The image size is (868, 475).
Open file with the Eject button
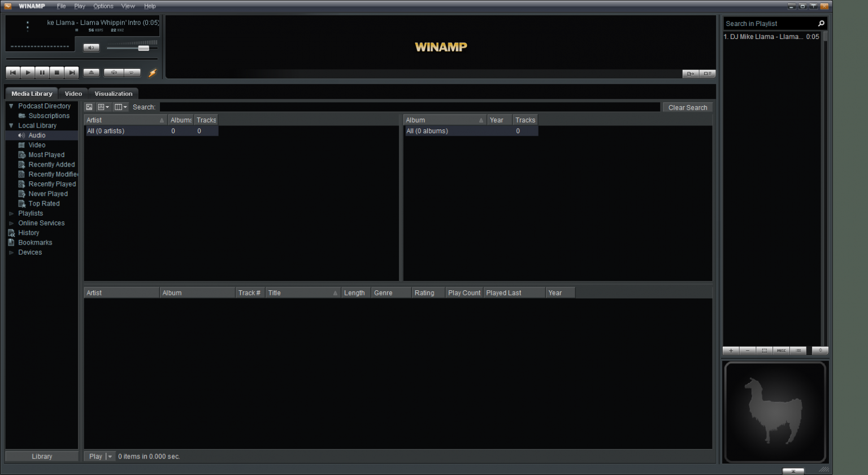click(x=91, y=72)
